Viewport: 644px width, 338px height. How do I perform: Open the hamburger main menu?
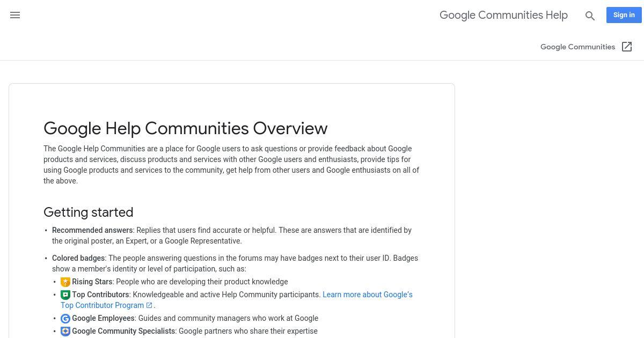click(x=15, y=15)
